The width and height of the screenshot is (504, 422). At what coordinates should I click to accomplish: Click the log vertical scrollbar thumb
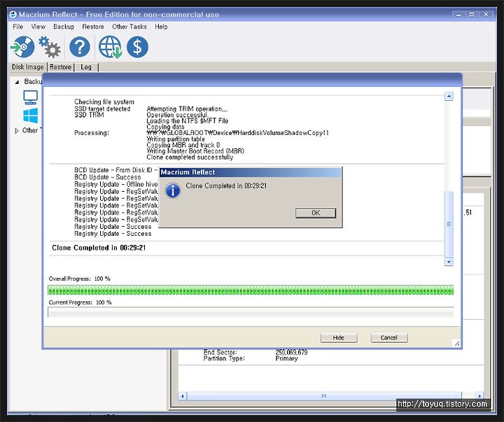pyautogui.click(x=449, y=225)
